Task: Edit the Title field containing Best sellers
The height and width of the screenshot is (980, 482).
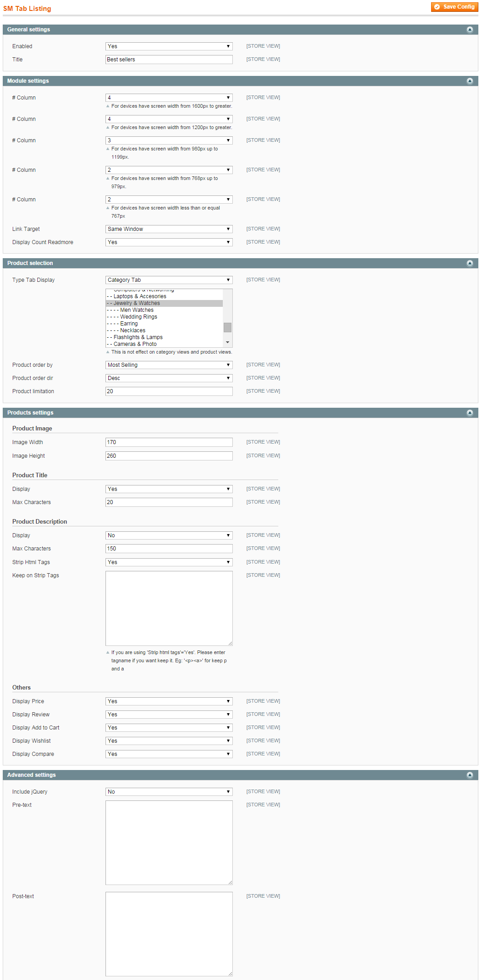Action: (x=169, y=60)
